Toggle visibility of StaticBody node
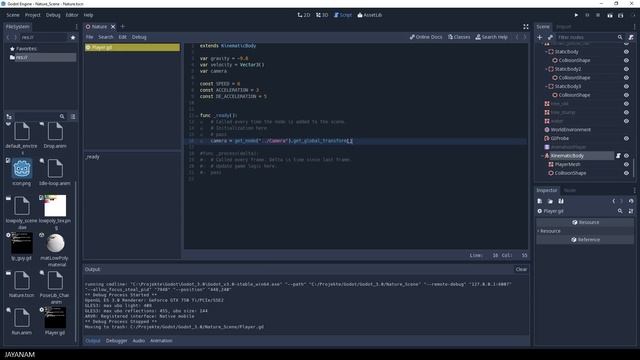Image resolution: width=640 pixels, height=360 pixels. point(626,52)
